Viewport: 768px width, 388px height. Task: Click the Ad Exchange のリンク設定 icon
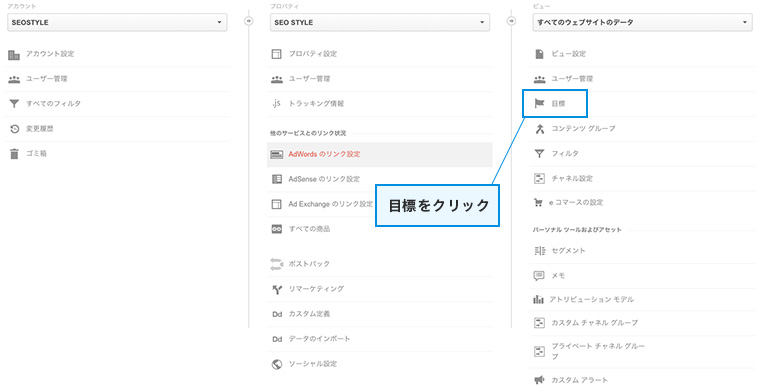tap(277, 204)
